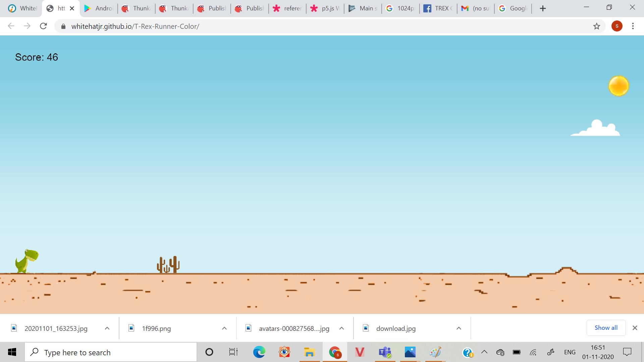Open Chrome's three-dot menu
Image resolution: width=644 pixels, height=362 pixels.
[633, 26]
